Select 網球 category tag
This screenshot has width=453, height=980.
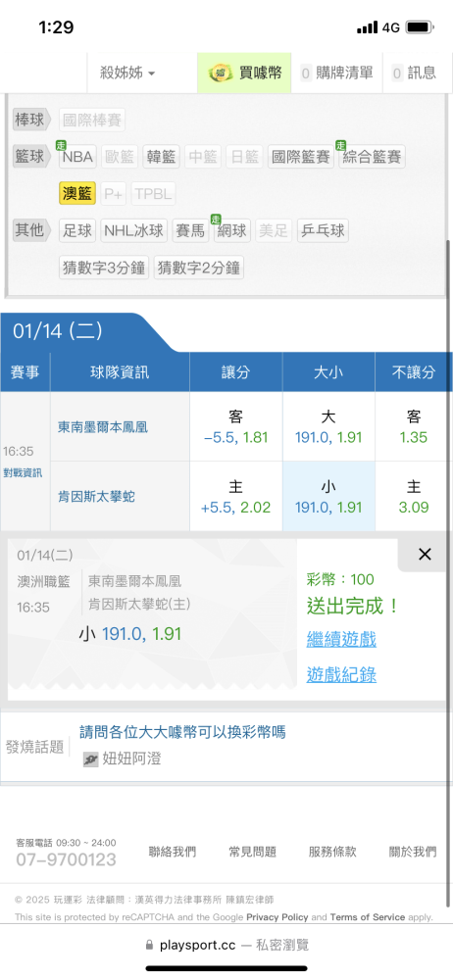232,230
